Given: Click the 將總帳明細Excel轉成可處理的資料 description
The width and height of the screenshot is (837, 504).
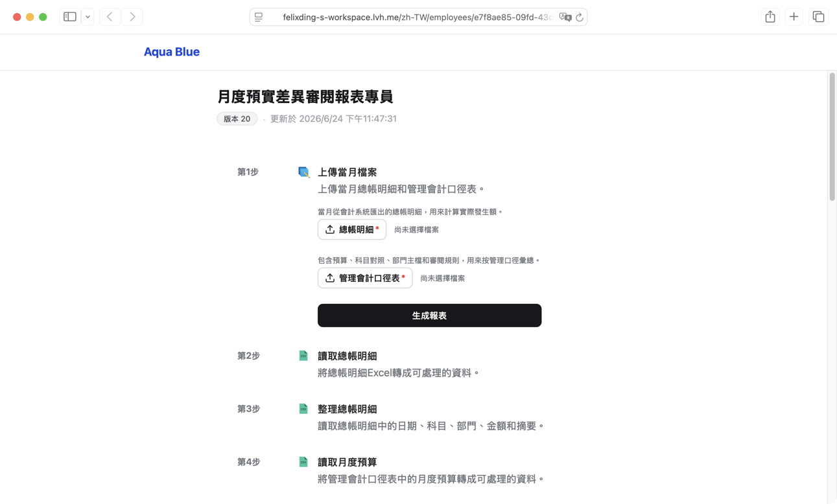Looking at the screenshot, I should tap(399, 373).
